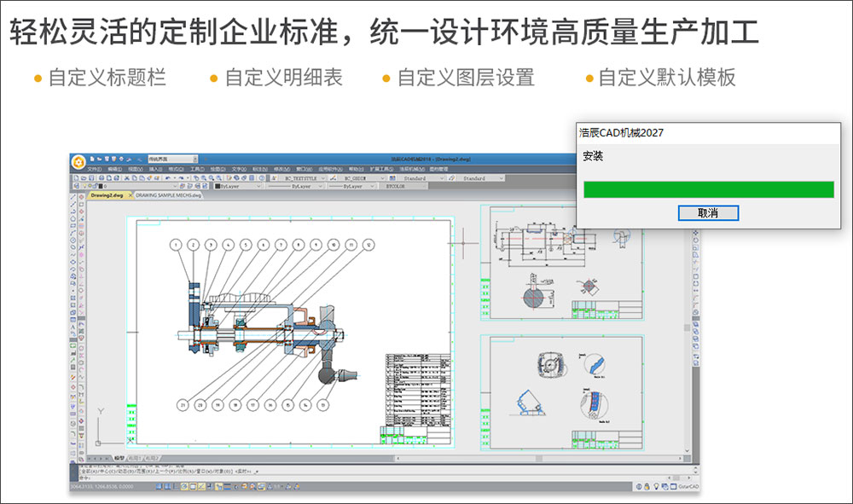Open the 格式 menu in CAD window

point(177,169)
